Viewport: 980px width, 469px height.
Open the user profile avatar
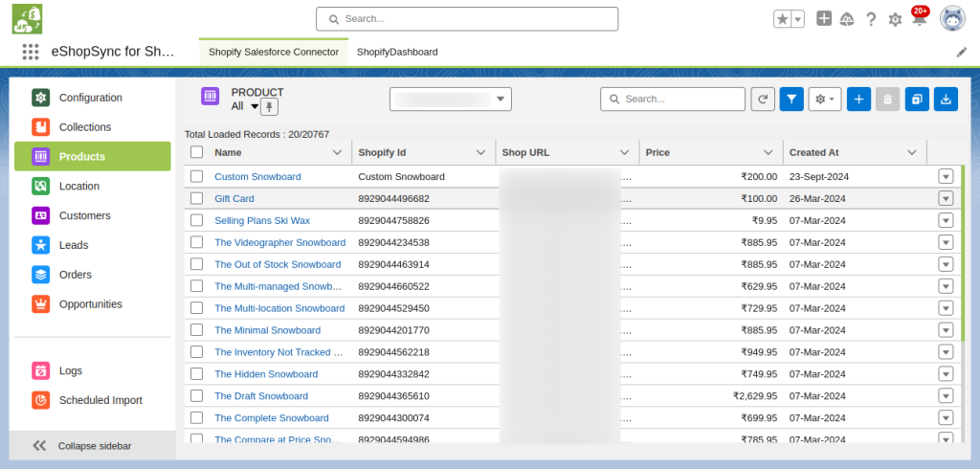(x=952, y=19)
